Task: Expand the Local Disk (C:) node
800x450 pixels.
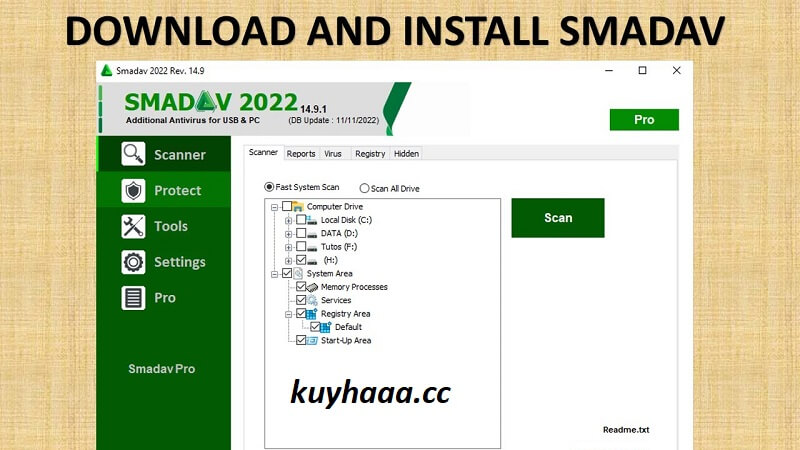Action: click(288, 220)
